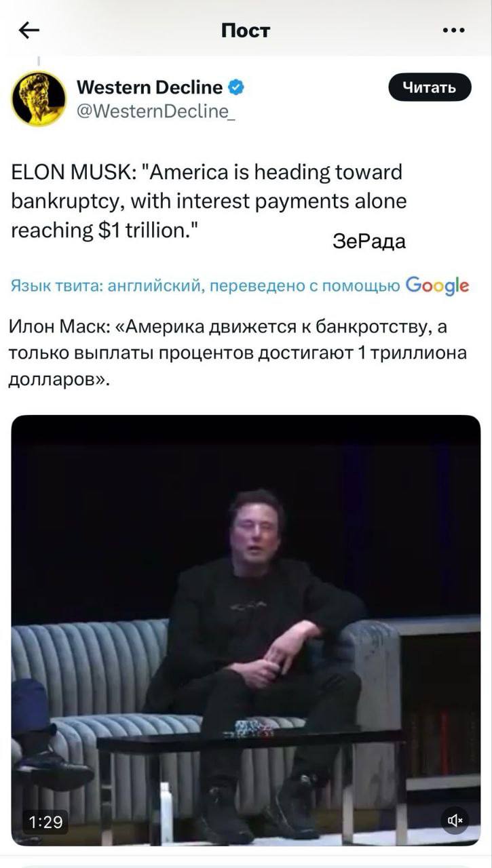
Task: Click the 1:29 video duration badge
Action: 45,822
